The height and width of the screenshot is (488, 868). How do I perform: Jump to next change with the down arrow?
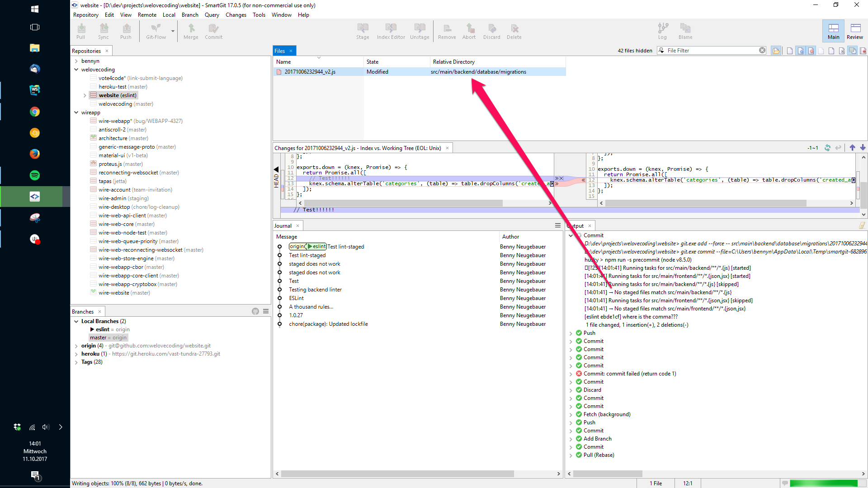point(863,148)
